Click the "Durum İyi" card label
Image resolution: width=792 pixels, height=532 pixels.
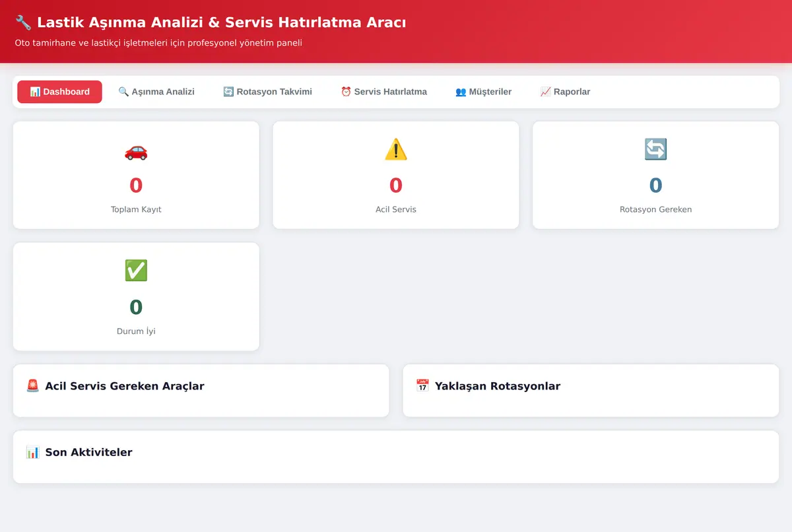(x=136, y=331)
